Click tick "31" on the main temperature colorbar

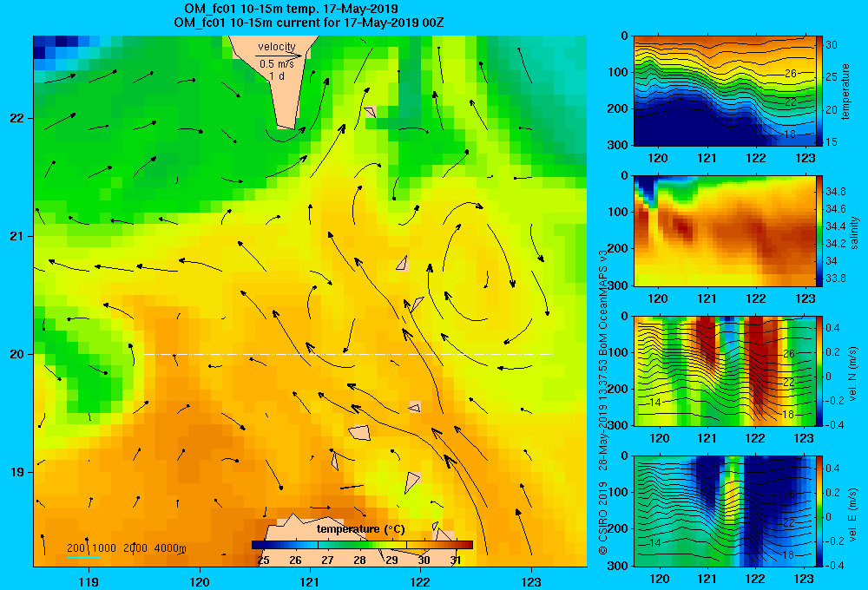[x=455, y=560]
